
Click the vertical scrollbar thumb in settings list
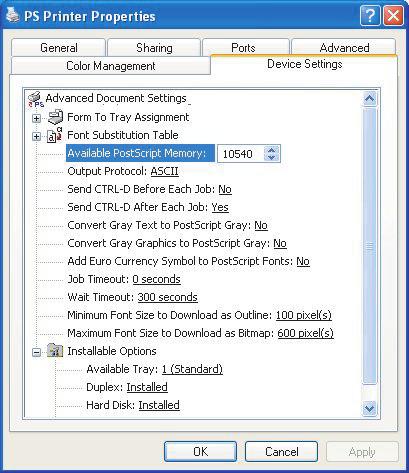[x=369, y=246]
